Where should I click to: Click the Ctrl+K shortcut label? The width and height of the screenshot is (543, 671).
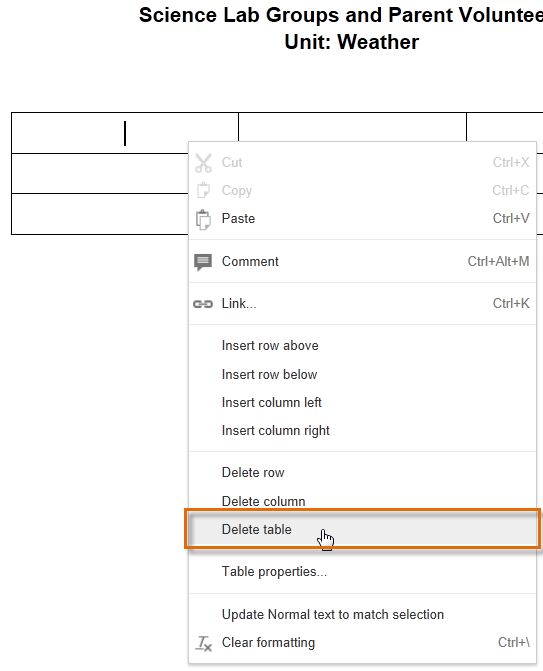tap(511, 303)
